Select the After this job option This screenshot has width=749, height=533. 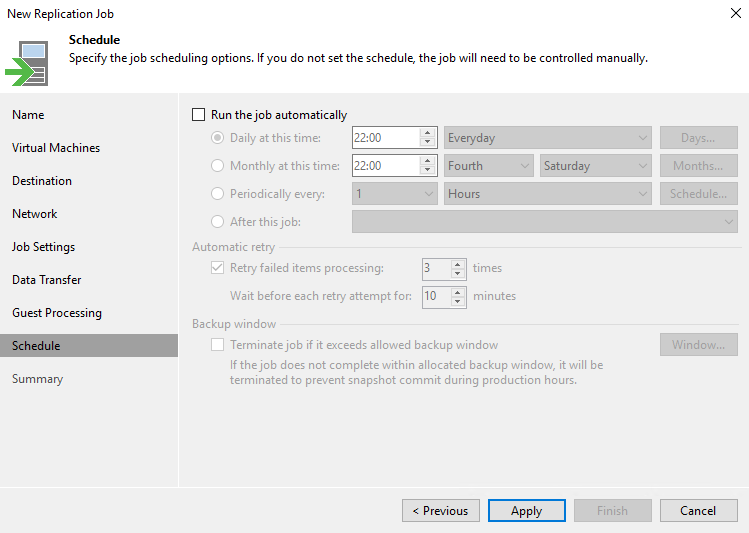click(218, 222)
